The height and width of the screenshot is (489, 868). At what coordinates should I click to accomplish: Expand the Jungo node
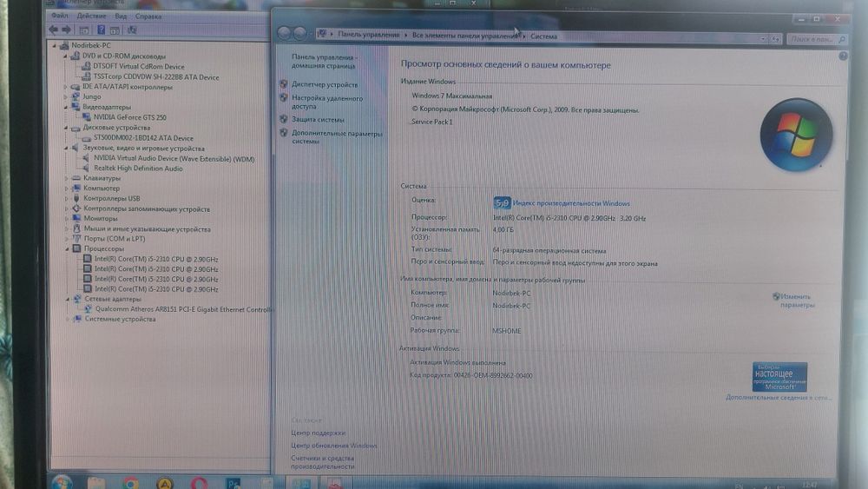pos(66,97)
